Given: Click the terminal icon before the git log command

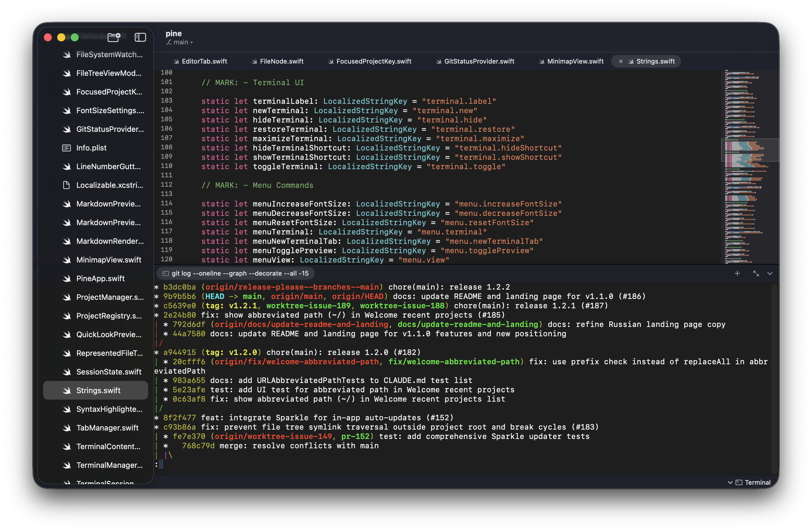Looking at the screenshot, I should (x=166, y=273).
